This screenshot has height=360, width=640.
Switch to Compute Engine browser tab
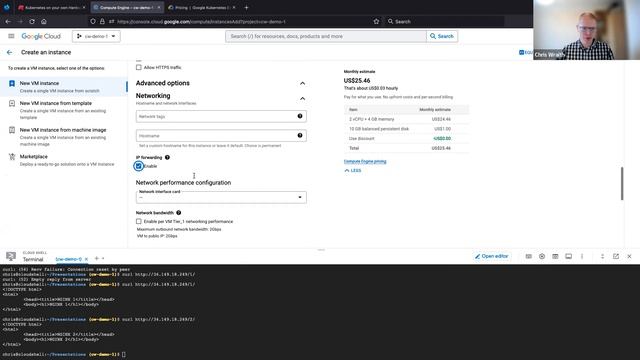(127, 7)
